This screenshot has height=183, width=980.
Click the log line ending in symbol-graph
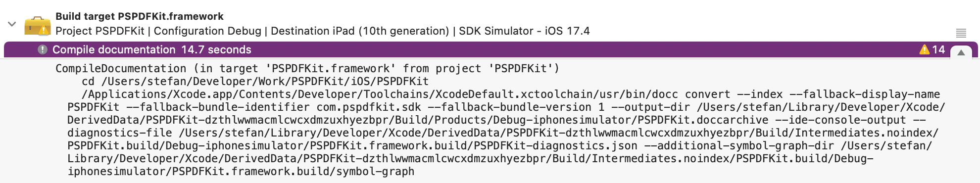[x=241, y=171]
